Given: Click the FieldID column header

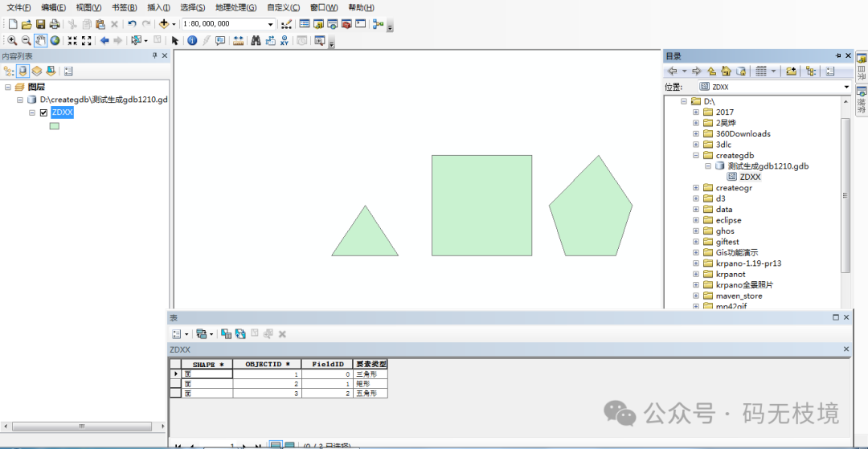Looking at the screenshot, I should pyautogui.click(x=328, y=365).
